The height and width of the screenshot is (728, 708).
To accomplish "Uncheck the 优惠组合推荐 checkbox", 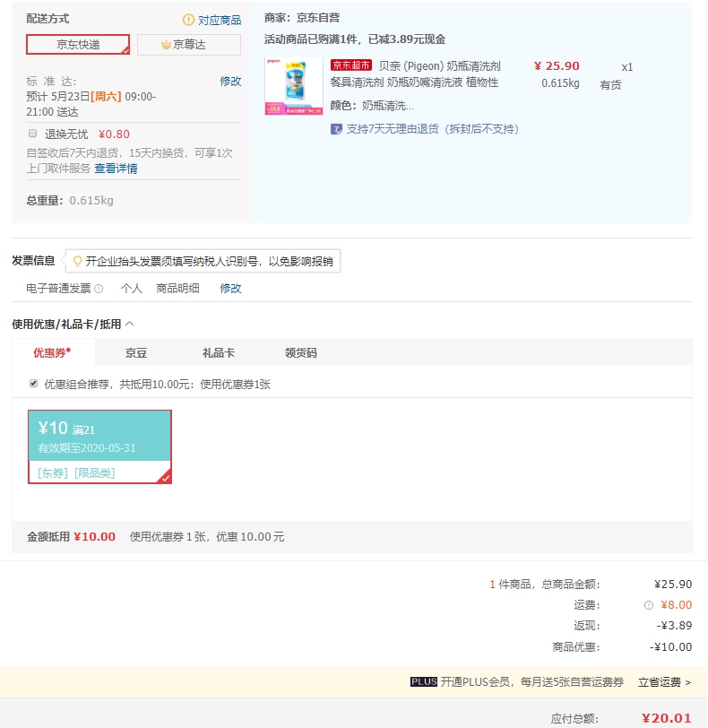I will tap(33, 384).
